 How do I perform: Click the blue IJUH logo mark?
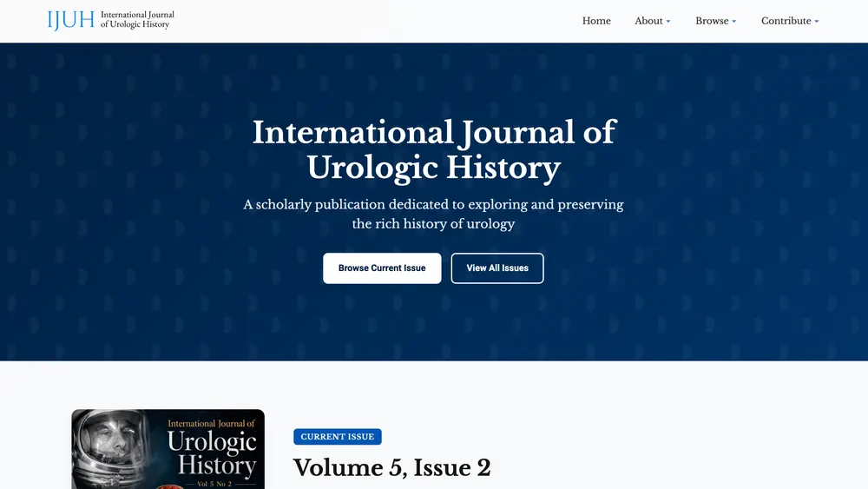pos(71,20)
